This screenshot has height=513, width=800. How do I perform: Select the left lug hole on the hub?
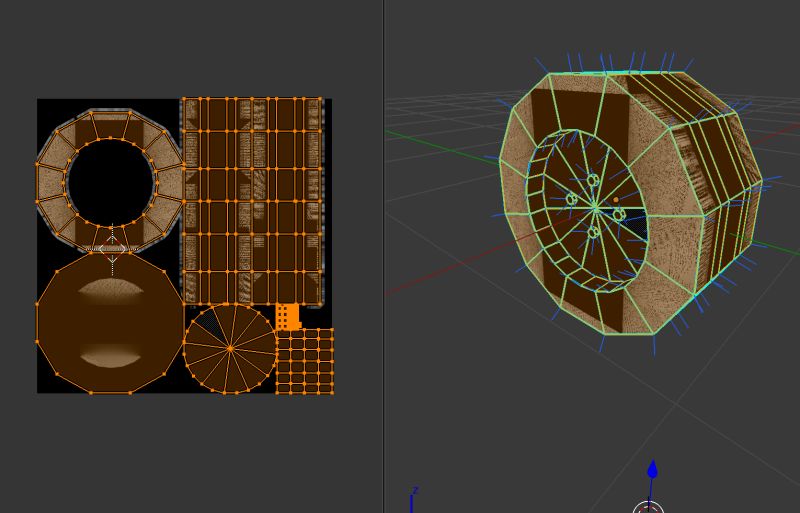point(571,199)
